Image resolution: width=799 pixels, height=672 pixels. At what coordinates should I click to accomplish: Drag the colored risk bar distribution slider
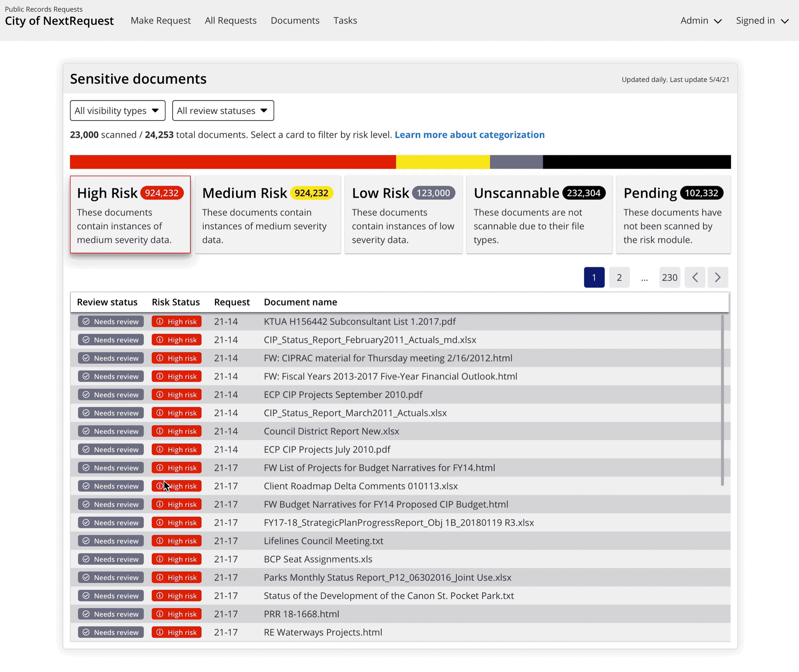pyautogui.click(x=399, y=161)
